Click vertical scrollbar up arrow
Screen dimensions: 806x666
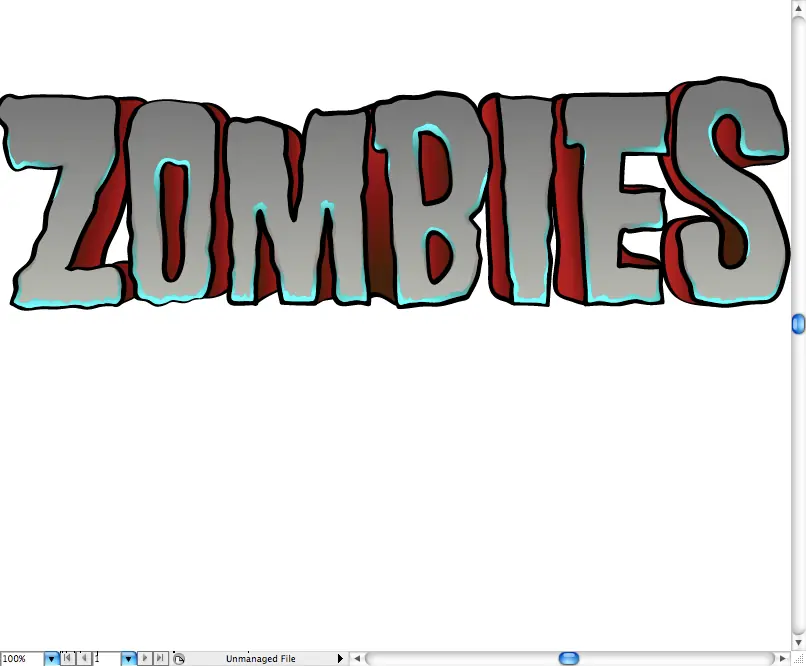pyautogui.click(x=798, y=8)
